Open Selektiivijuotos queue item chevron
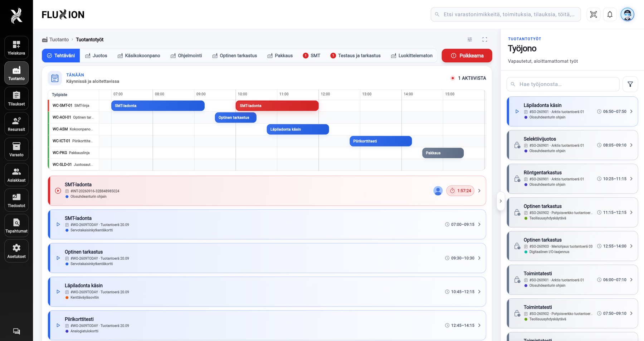The height and width of the screenshot is (341, 644). 631,145
